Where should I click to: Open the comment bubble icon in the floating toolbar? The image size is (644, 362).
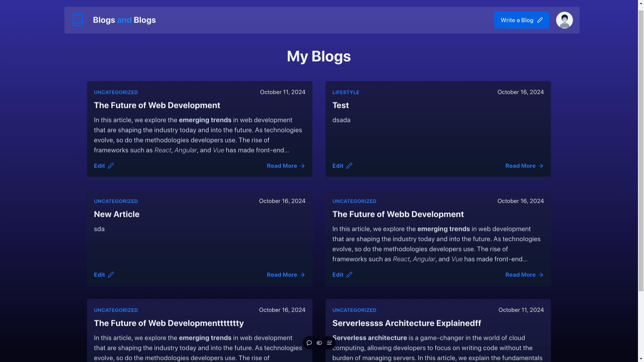click(309, 343)
